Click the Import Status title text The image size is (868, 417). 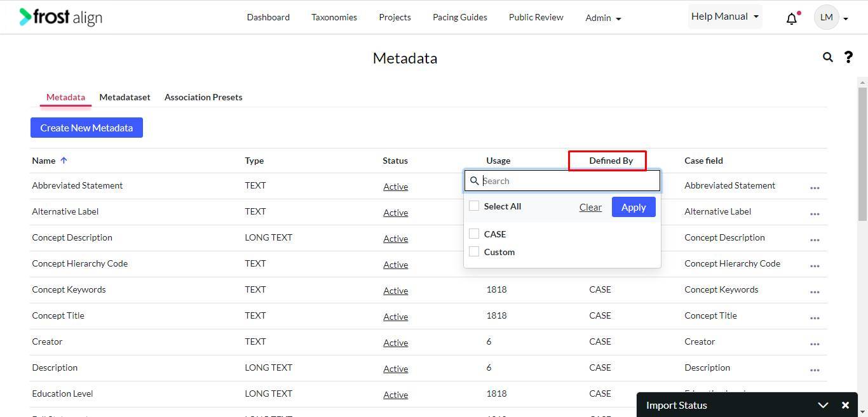[676, 405]
